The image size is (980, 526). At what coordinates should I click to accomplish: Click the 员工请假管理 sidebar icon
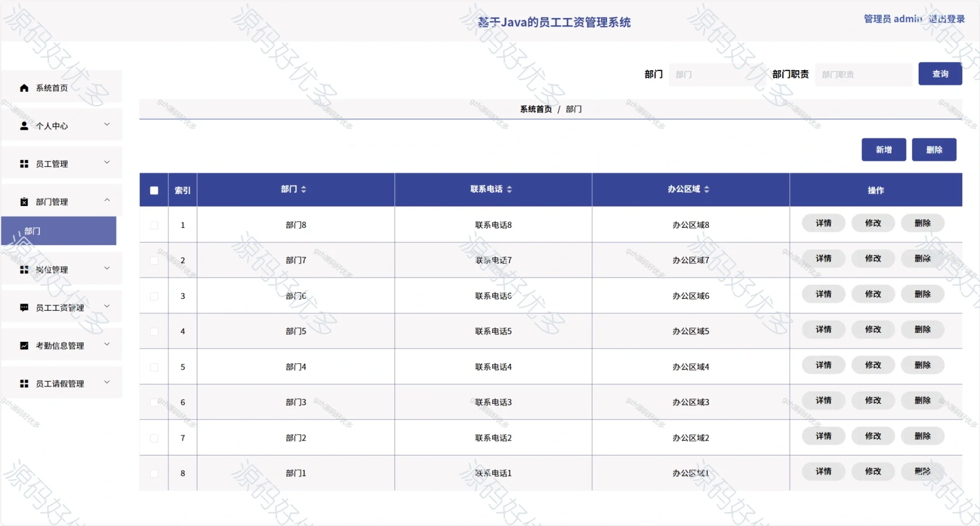(23, 383)
